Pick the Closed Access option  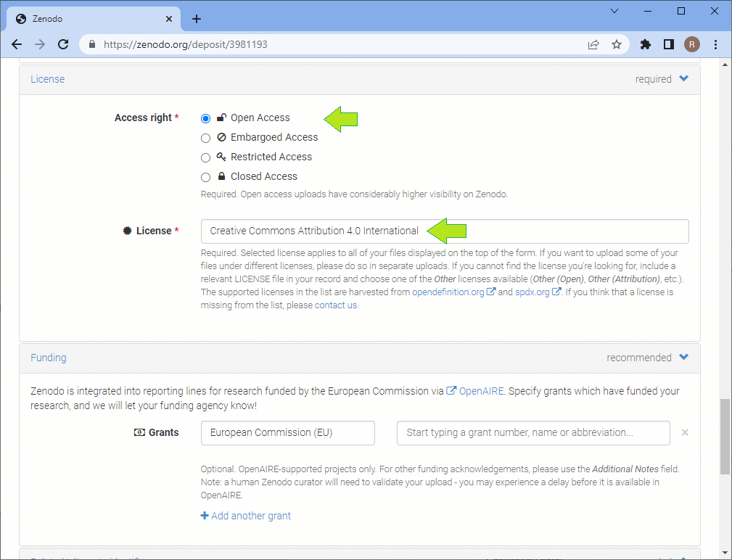[x=206, y=177]
